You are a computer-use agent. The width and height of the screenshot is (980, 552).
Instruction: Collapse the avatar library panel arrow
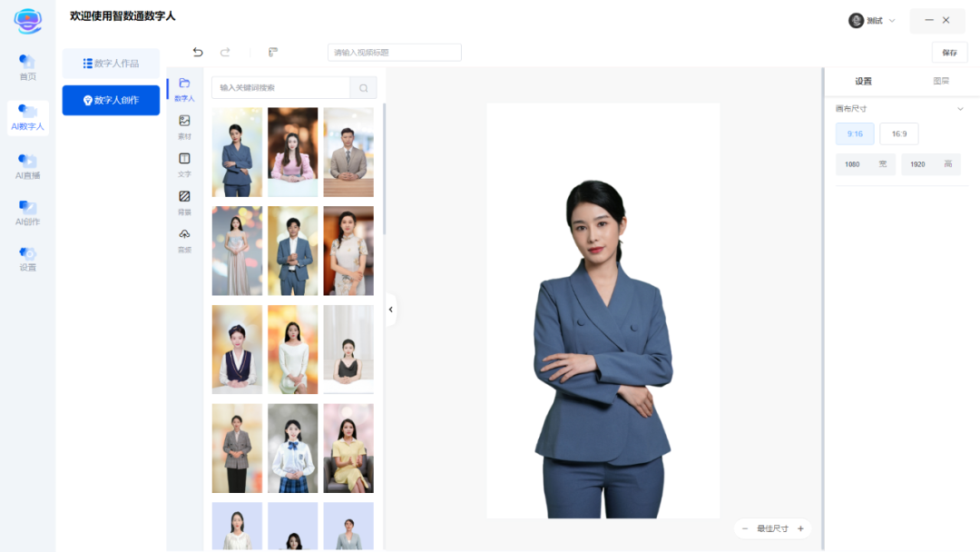click(390, 310)
